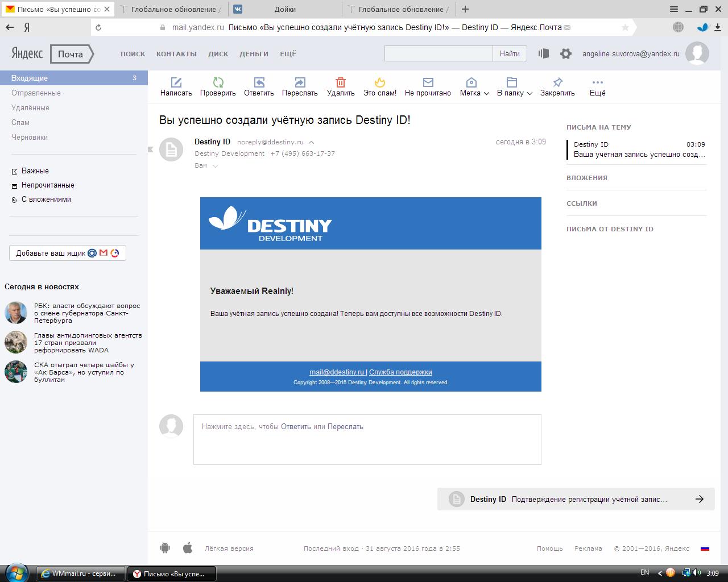Click the Почта logo button
The width and height of the screenshot is (728, 582).
(x=71, y=54)
